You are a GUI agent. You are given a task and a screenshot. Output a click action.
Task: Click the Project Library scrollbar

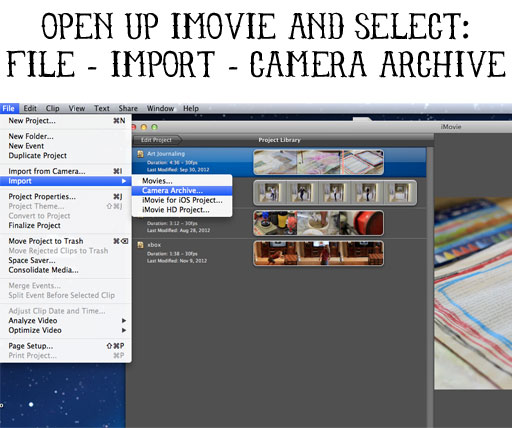click(430, 287)
